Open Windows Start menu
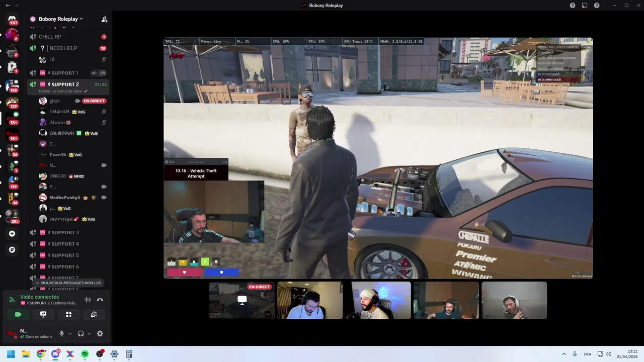This screenshot has width=644, height=362. point(11,354)
